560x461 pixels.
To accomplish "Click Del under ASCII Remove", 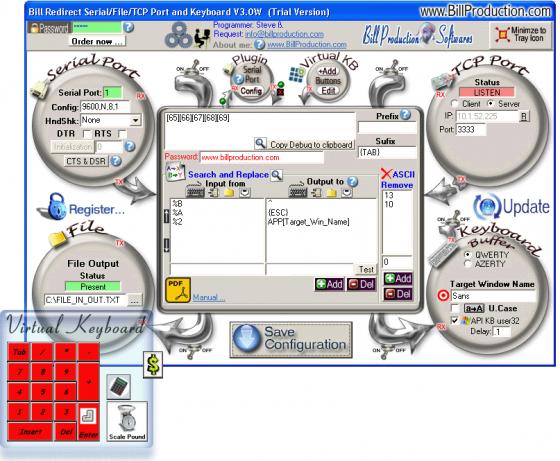I will (398, 294).
